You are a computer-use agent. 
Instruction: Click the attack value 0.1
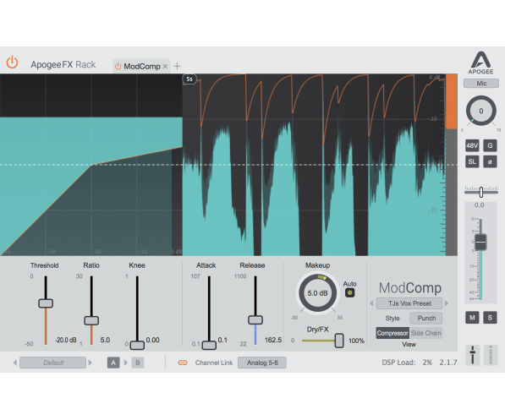[222, 341]
